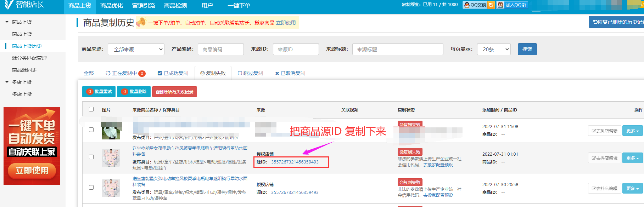Screen dimensions: 644x207
Task: Open the 商品来源 全部来源 dropdown
Action: click(x=136, y=49)
